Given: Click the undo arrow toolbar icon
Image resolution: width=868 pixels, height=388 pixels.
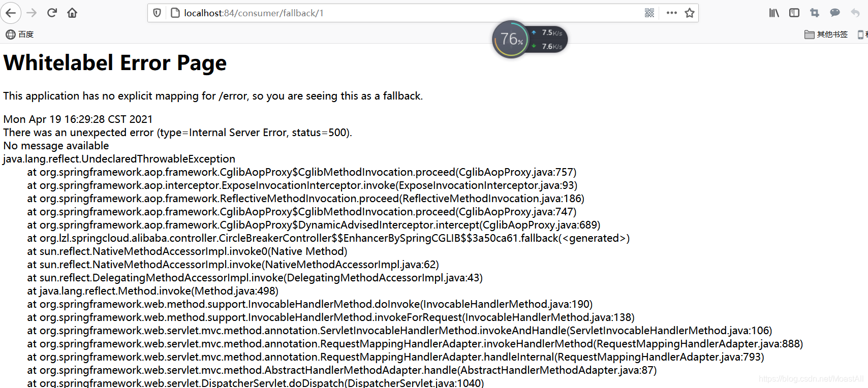Looking at the screenshot, I should (x=855, y=13).
